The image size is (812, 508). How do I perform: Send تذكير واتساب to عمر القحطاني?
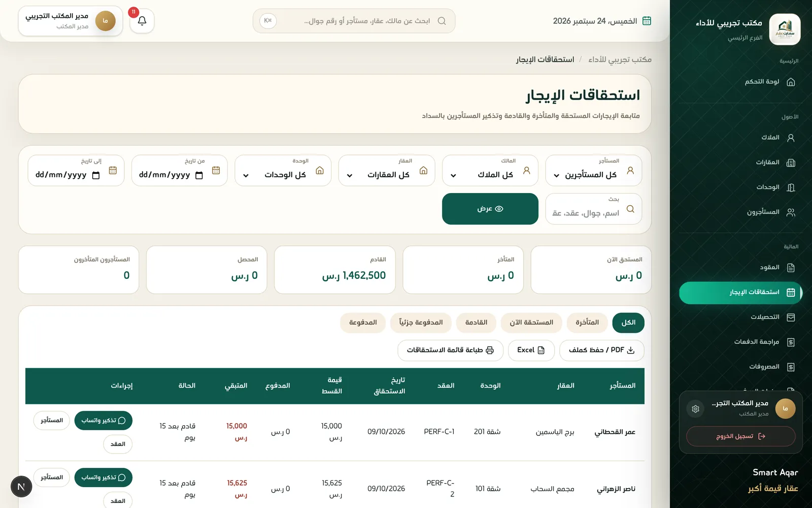(104, 421)
